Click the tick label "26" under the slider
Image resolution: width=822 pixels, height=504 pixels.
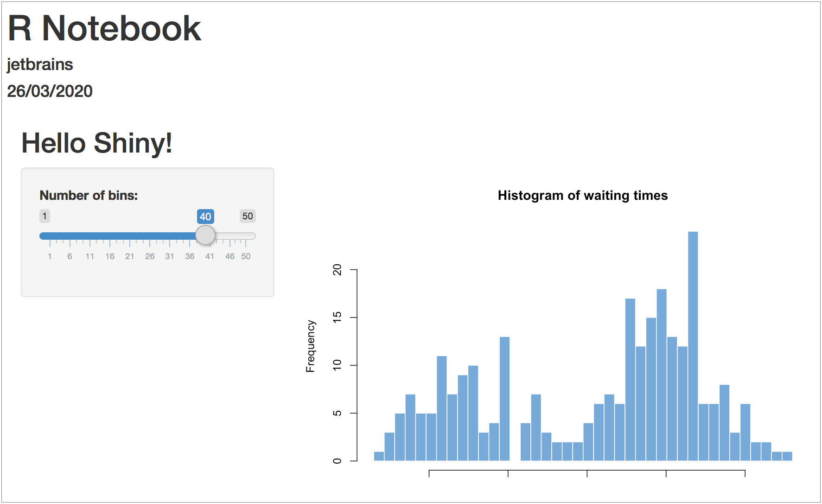coord(150,255)
